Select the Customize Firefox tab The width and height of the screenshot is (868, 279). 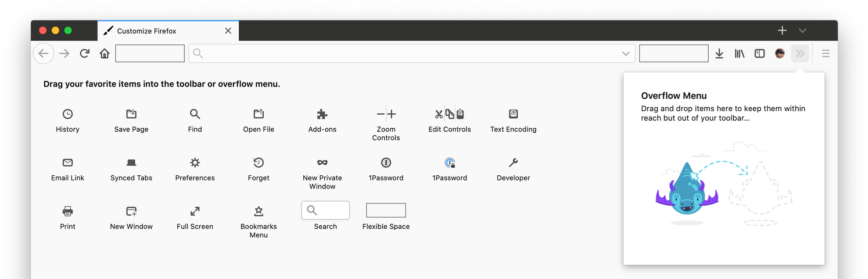[168, 31]
